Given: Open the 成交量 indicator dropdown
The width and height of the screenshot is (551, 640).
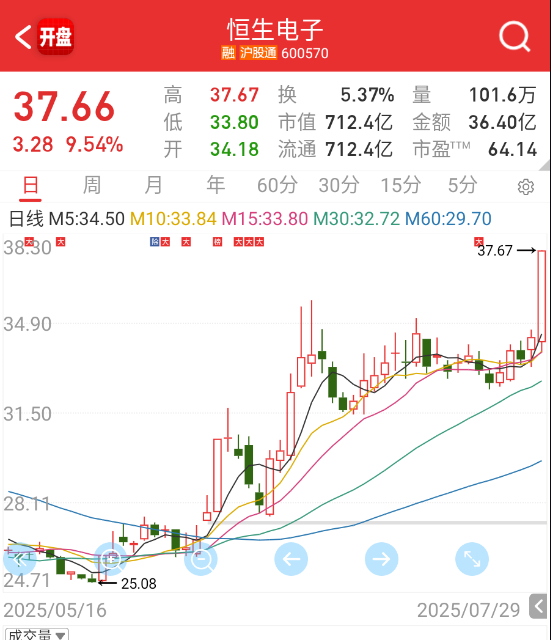Looking at the screenshot, I should 36,635.
